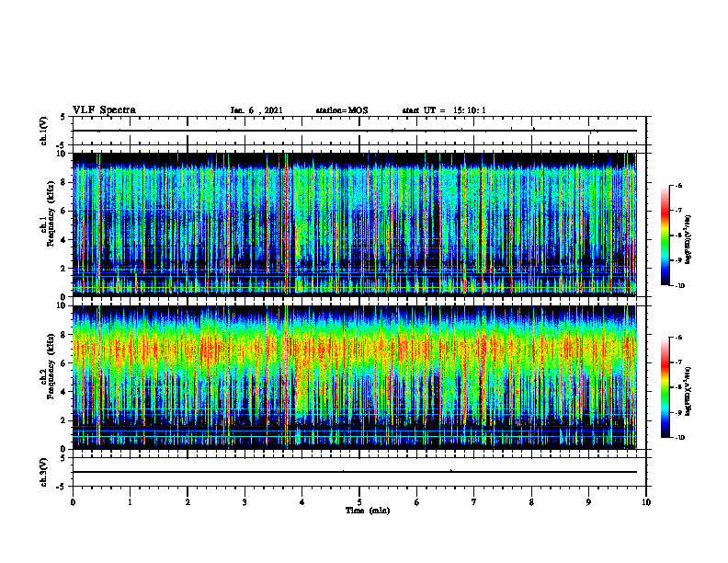Click the time axis tick label "4"
The image size is (728, 563).
pyautogui.click(x=302, y=502)
